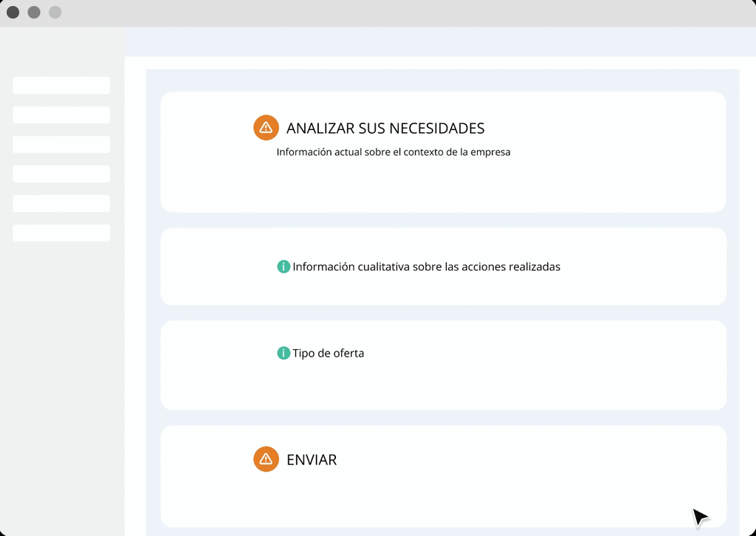Select the ENVIAR heading
The height and width of the screenshot is (536, 756).
[312, 460]
